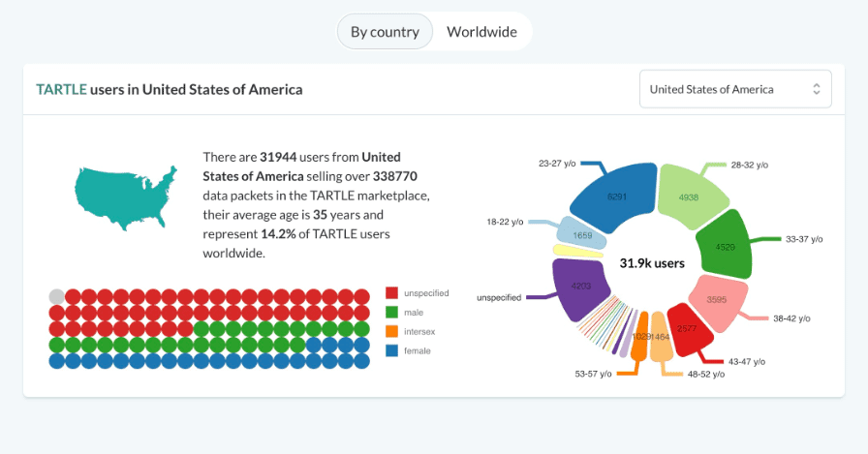Screen dimensions: 868x454
Task: Open the United States of America country dropdown
Action: [x=735, y=89]
